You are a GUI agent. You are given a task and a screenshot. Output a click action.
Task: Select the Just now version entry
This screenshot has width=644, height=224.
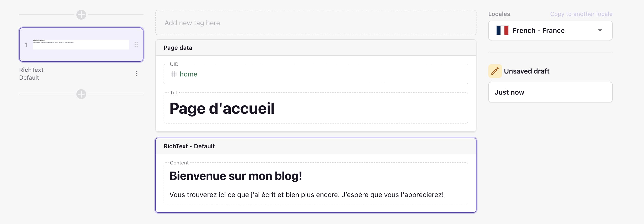coord(550,92)
